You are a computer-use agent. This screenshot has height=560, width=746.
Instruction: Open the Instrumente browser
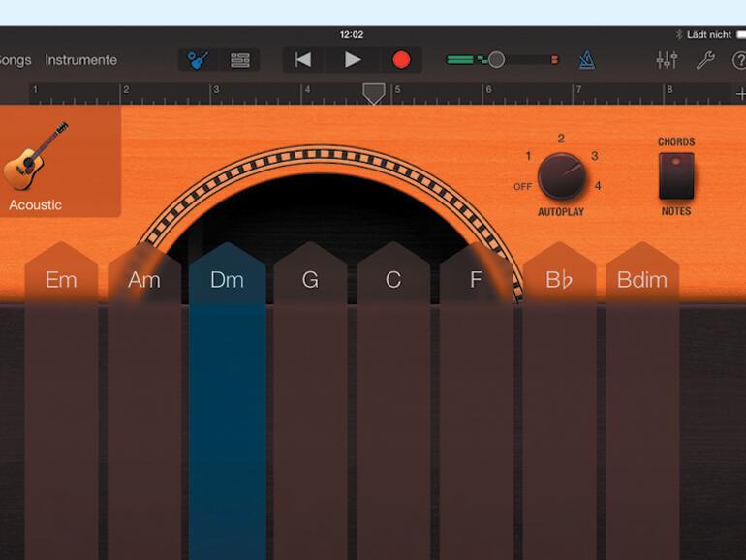click(x=80, y=60)
